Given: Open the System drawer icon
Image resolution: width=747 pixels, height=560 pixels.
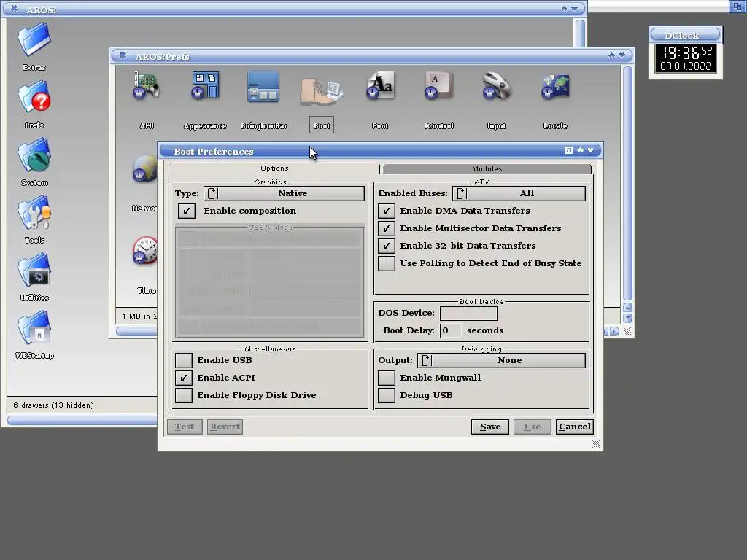Looking at the screenshot, I should [x=34, y=156].
